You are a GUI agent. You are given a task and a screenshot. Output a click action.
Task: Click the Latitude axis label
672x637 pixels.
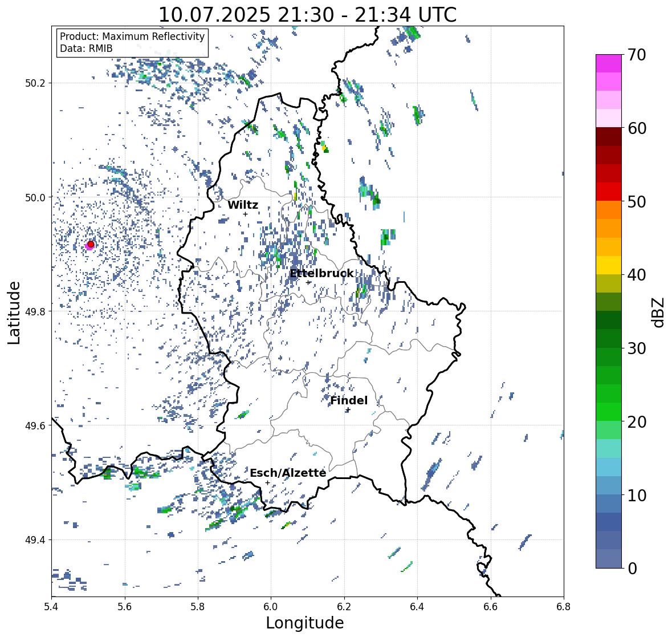pyautogui.click(x=14, y=313)
